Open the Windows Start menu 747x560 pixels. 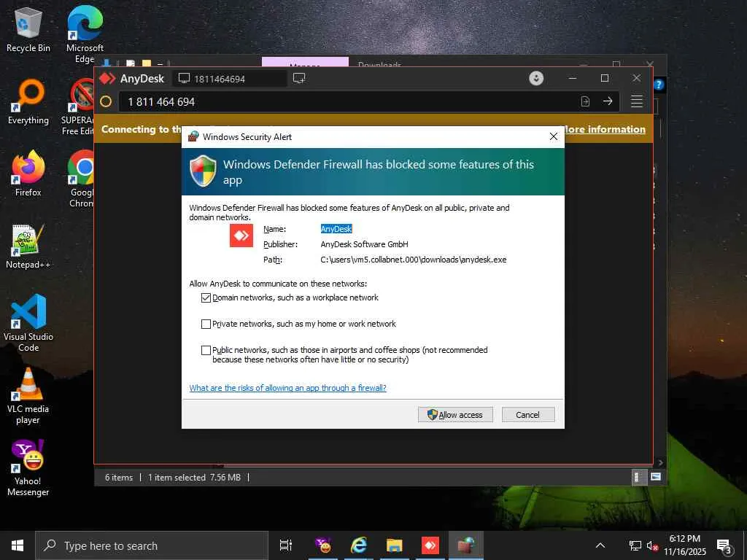click(x=18, y=545)
